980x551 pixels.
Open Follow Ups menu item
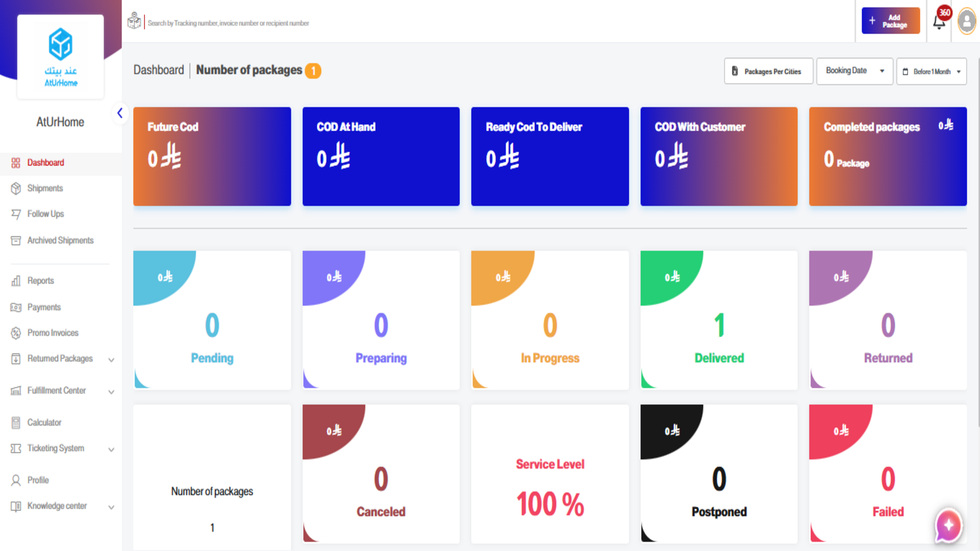45,214
